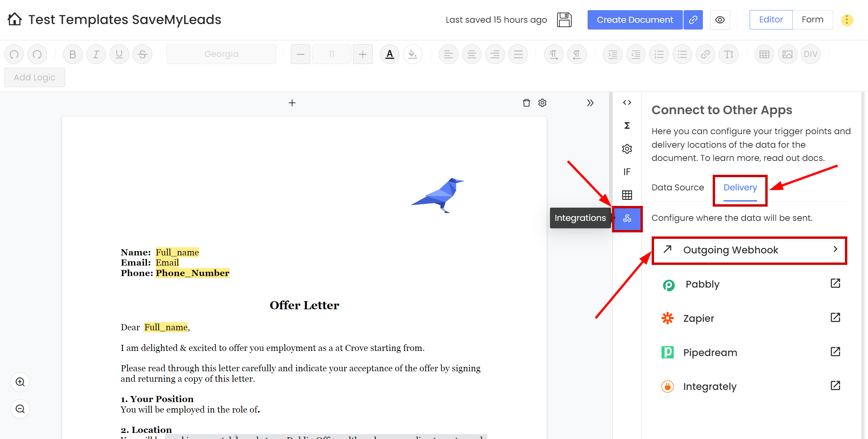Open the sidebar settings gear tab

click(627, 149)
